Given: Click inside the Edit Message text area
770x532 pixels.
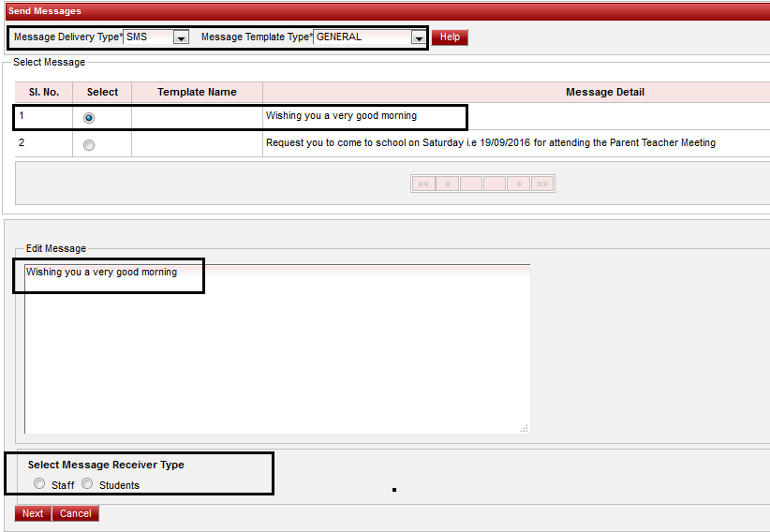Looking at the screenshot, I should click(x=276, y=356).
